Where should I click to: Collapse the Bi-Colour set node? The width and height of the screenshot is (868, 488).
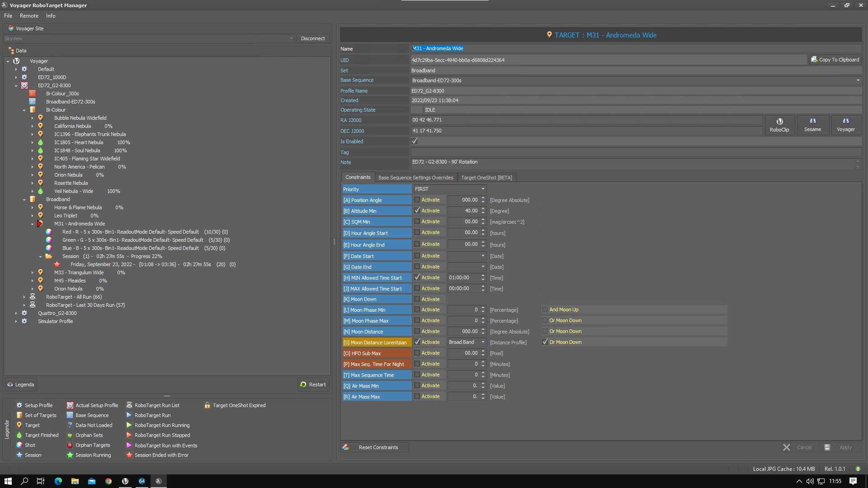click(x=24, y=110)
